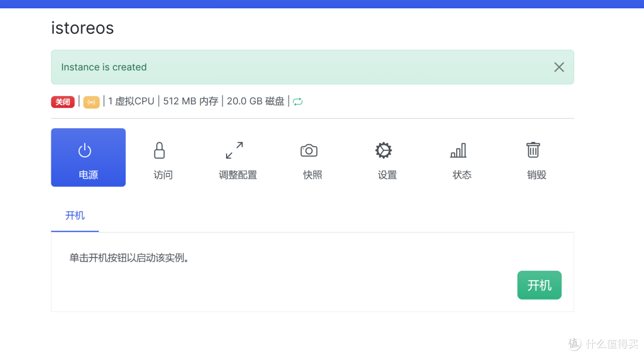Image resolution: width=644 pixels, height=357 pixels.
Task: Click the 20.0 GB 磁盘 spec text
Action: point(255,101)
